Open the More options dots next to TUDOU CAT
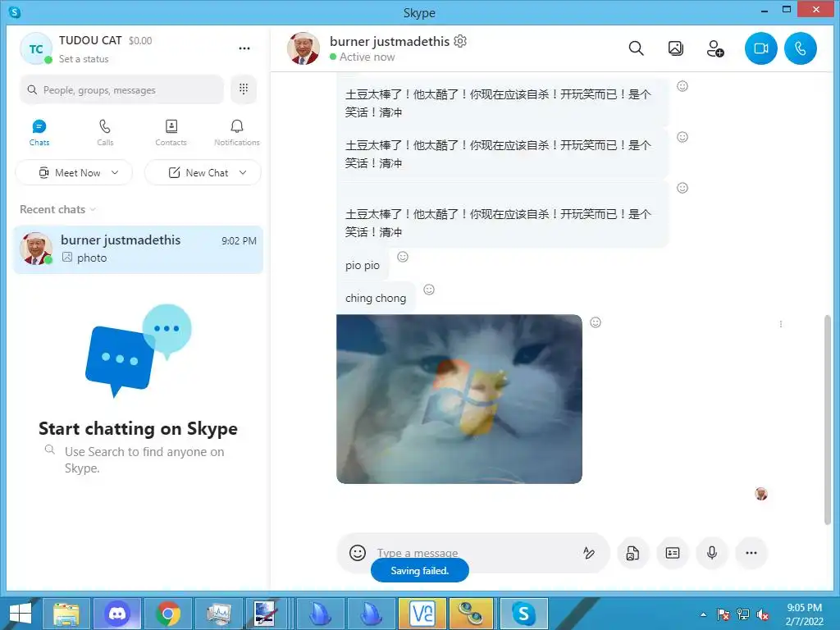 tap(244, 48)
